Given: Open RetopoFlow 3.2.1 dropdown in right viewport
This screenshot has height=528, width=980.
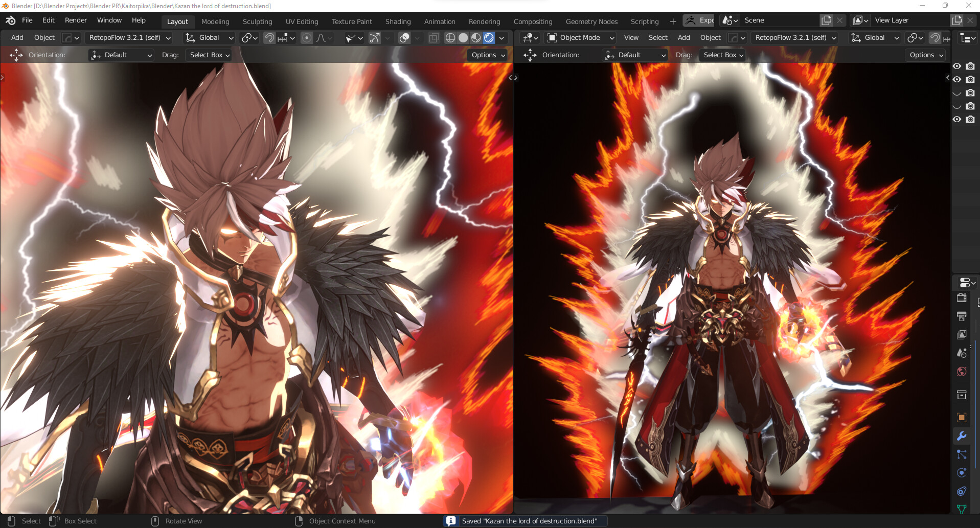Looking at the screenshot, I should click(795, 38).
